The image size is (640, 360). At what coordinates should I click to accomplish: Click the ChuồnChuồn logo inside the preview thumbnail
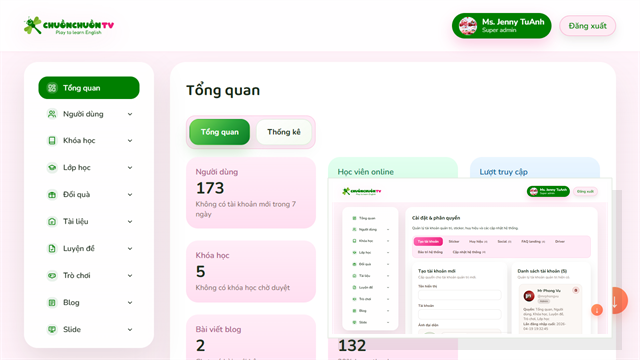361,191
